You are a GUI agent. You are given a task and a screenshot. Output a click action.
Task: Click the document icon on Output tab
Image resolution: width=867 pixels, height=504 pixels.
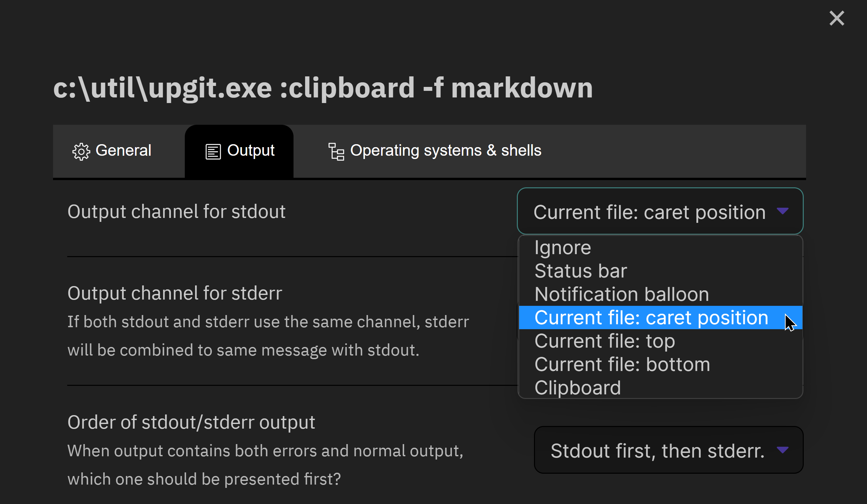pyautogui.click(x=213, y=152)
